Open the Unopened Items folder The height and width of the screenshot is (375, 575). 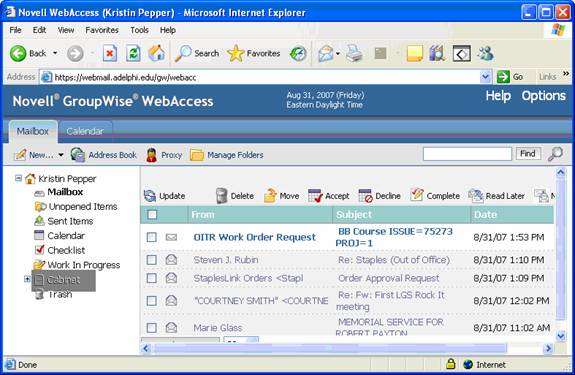pos(76,207)
